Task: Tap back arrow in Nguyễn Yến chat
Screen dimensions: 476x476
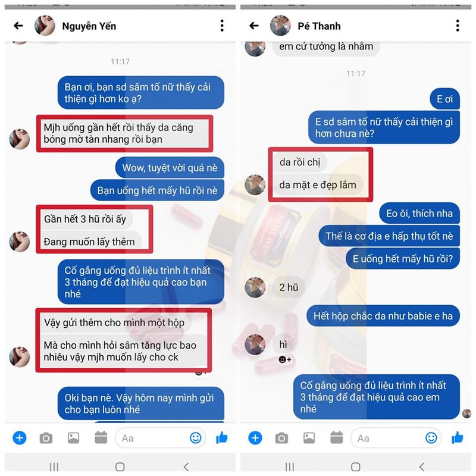Action: coord(18,26)
